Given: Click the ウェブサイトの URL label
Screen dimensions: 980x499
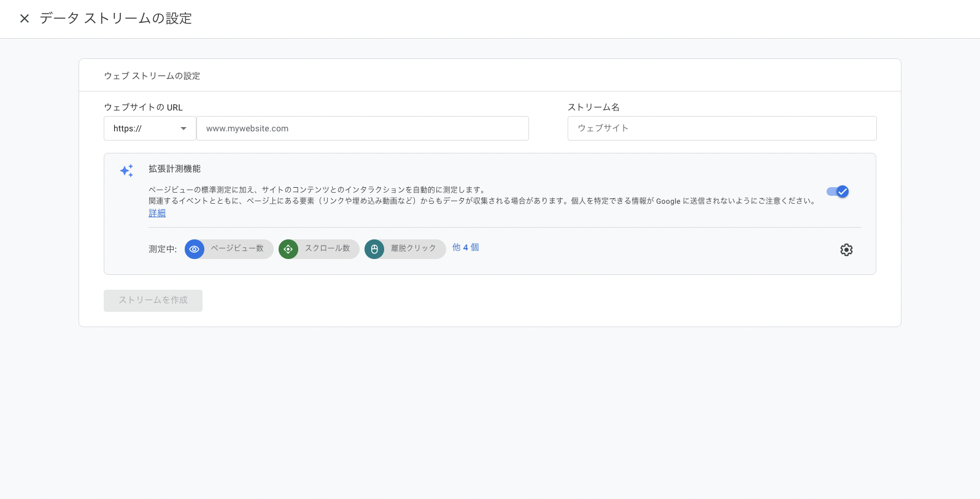Looking at the screenshot, I should coord(144,107).
